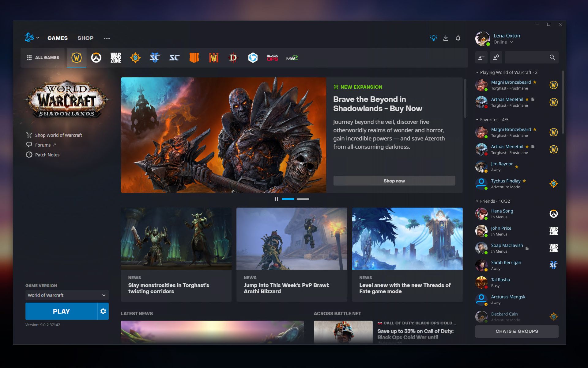Open the Arathi Blizzard PvP Brawl news card
588x368 pixels.
[x=292, y=255]
